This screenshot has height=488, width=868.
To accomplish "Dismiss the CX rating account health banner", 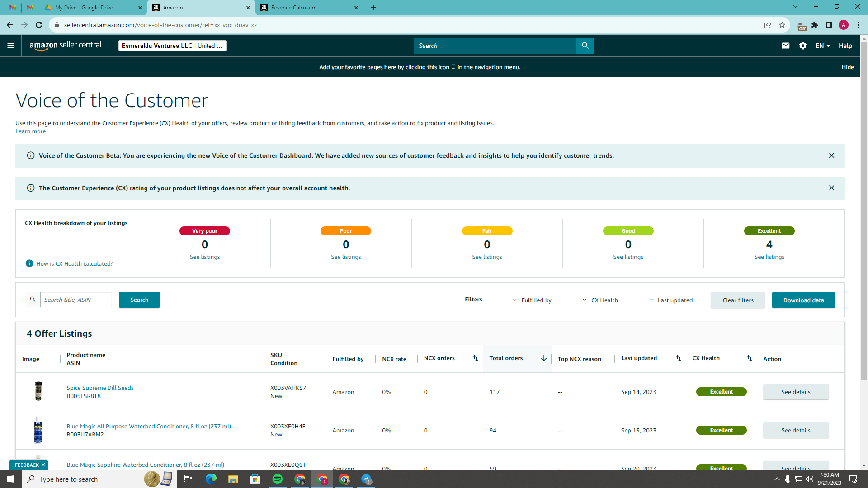I will pyautogui.click(x=831, y=188).
